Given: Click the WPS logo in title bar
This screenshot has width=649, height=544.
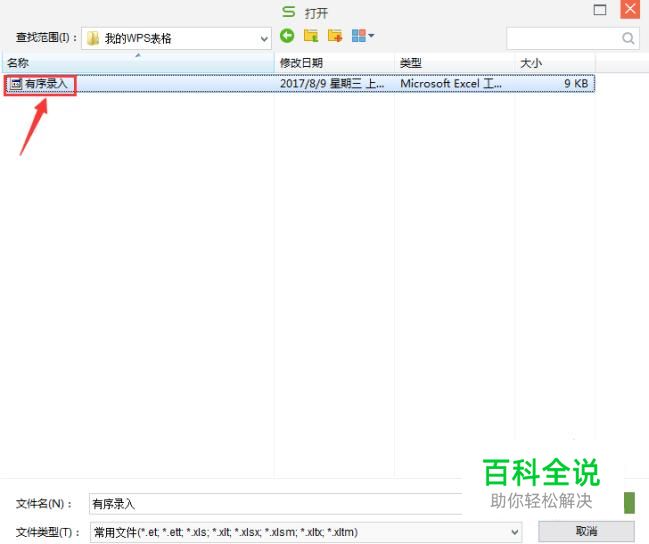Looking at the screenshot, I should (x=288, y=12).
